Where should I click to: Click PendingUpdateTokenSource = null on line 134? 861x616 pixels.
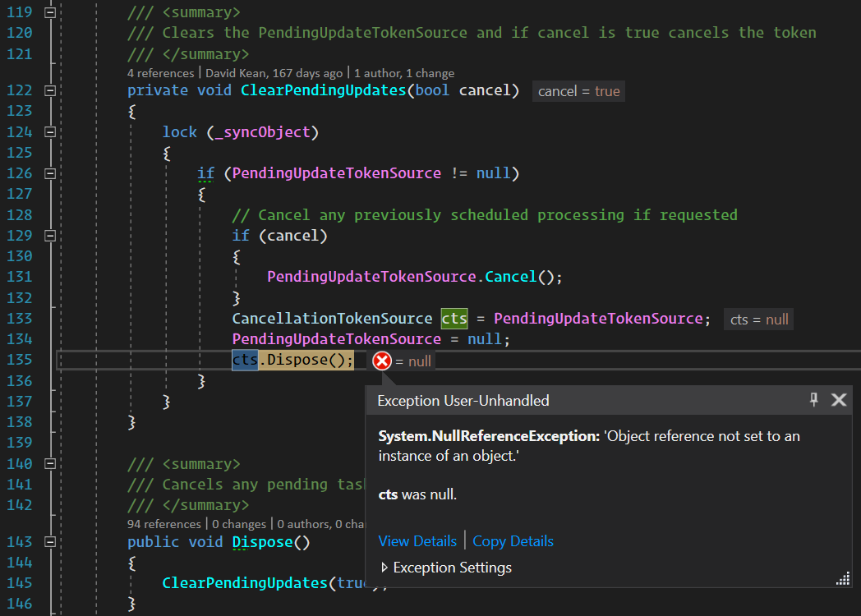(371, 339)
